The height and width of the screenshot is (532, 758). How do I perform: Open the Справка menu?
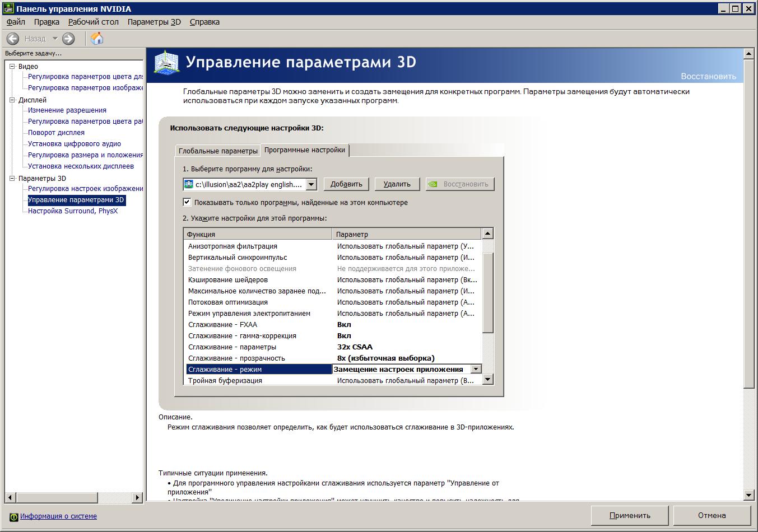[x=204, y=22]
